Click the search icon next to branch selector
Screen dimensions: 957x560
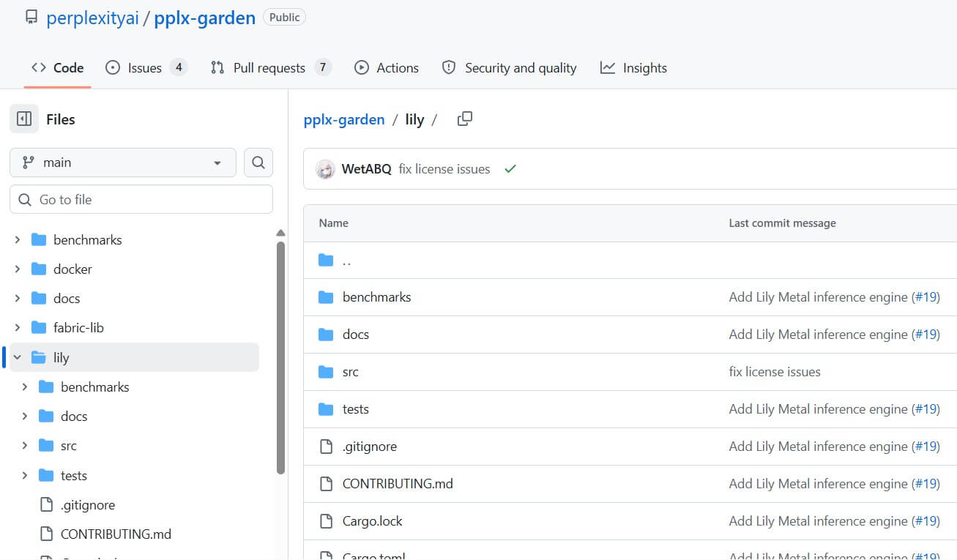258,163
